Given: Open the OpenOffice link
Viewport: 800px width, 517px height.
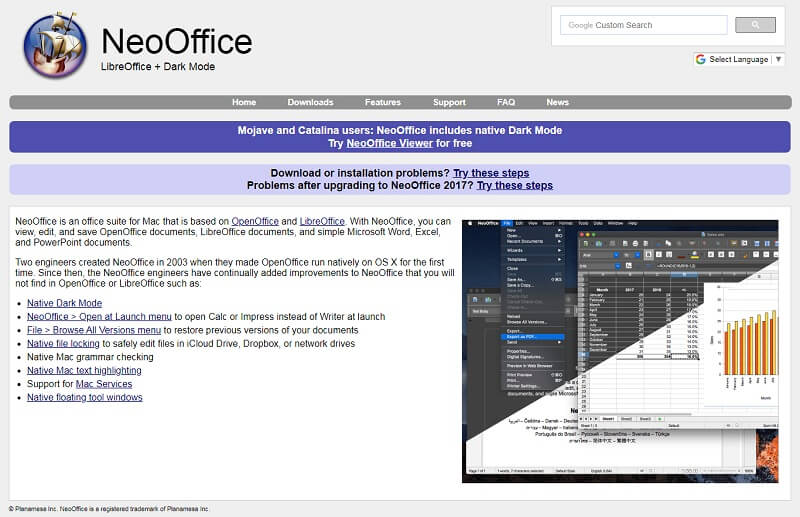Looking at the screenshot, I should [x=255, y=221].
